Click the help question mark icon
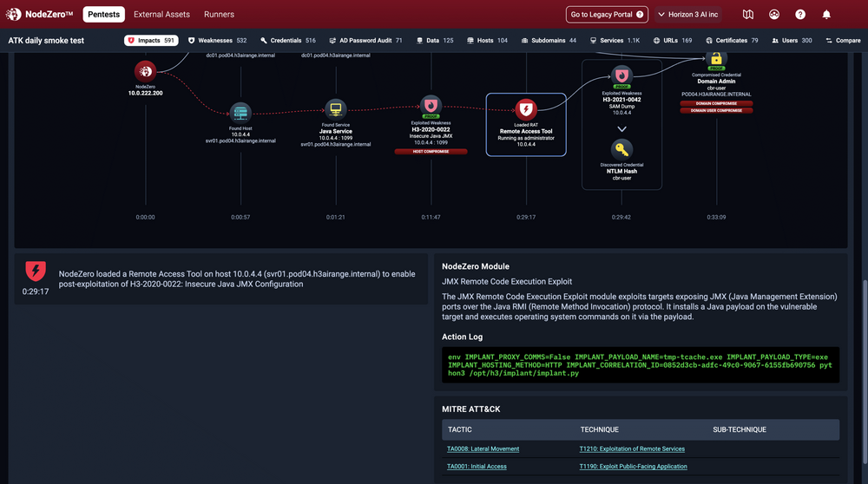The image size is (868, 484). click(800, 15)
